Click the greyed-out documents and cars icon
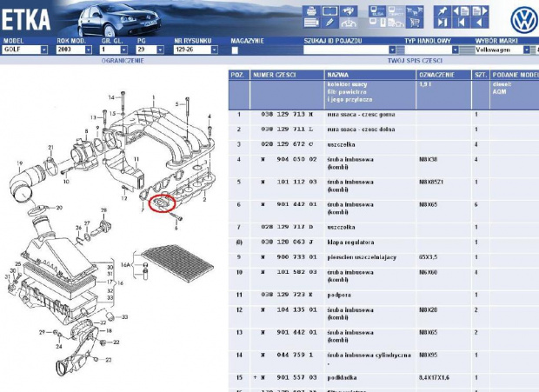Viewport: 539px width, 392px height. pos(396,23)
